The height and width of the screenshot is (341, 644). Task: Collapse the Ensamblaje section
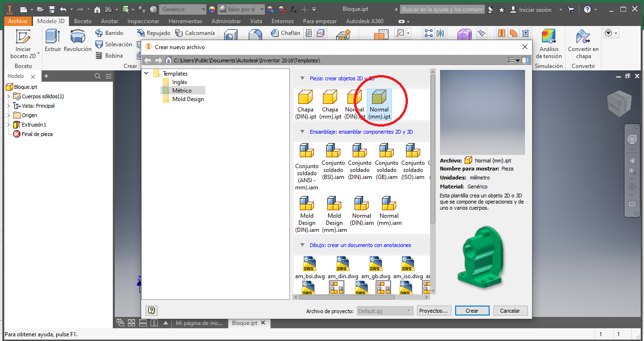click(303, 132)
